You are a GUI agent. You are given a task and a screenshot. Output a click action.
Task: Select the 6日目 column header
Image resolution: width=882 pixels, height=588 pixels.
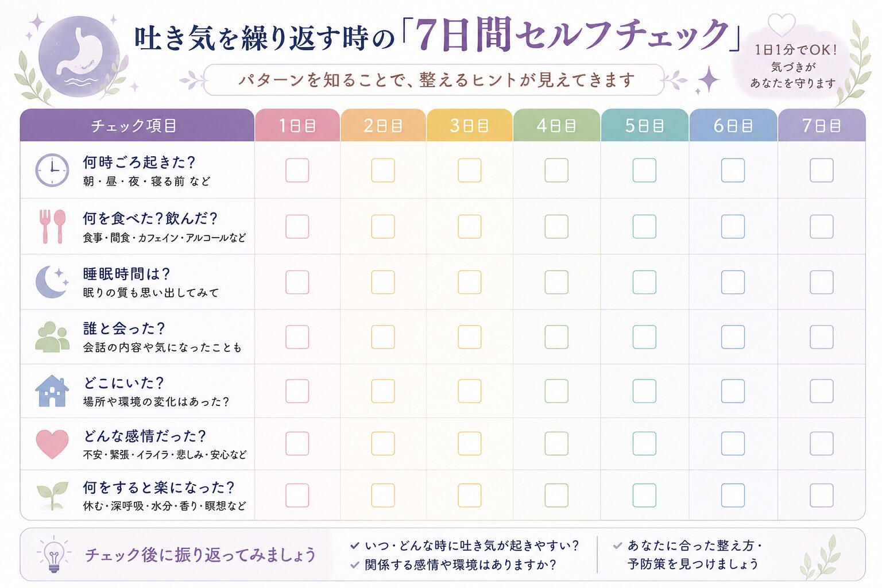pyautogui.click(x=733, y=125)
